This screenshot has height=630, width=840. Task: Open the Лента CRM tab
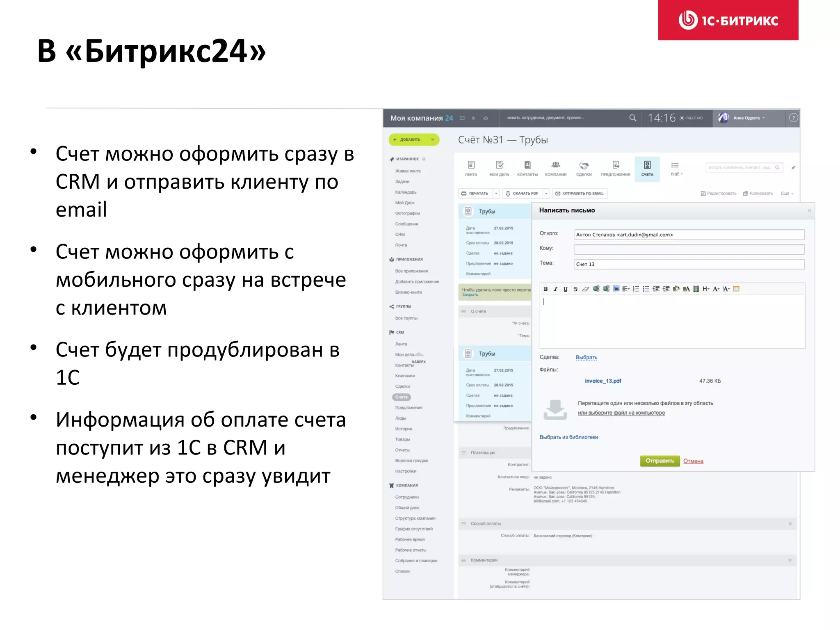tap(471, 169)
